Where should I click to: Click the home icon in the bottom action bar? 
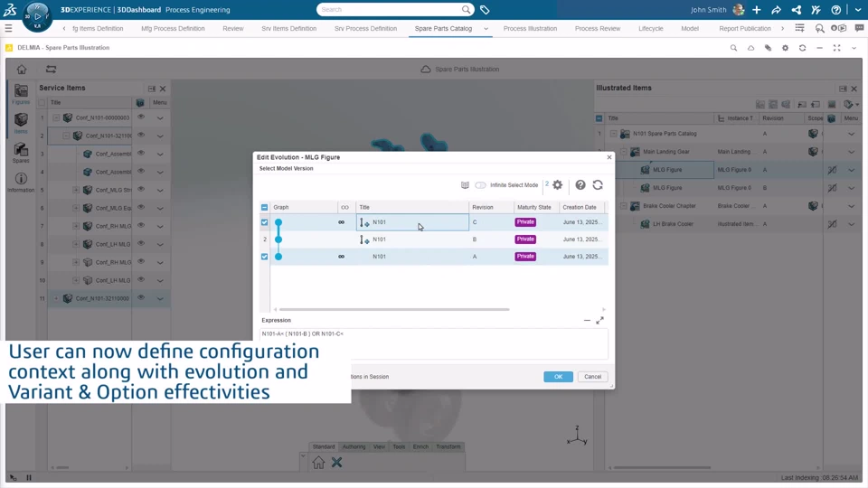[318, 463]
